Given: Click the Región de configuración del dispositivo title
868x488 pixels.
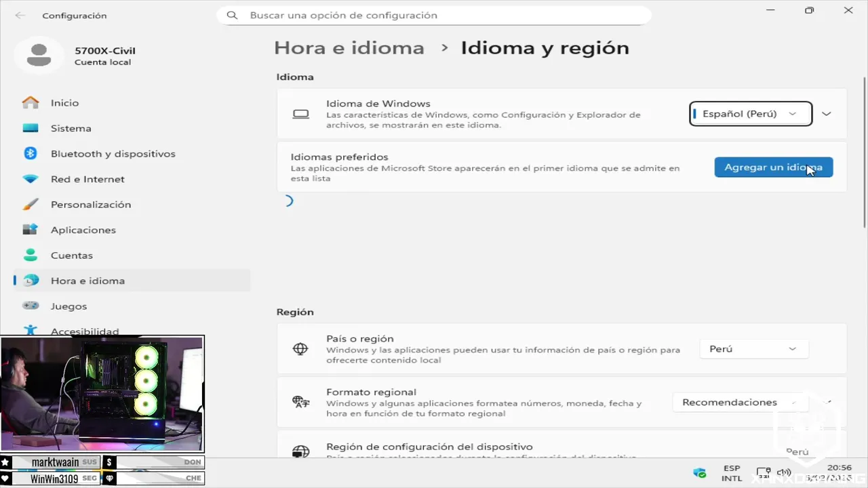Looking at the screenshot, I should (x=429, y=447).
